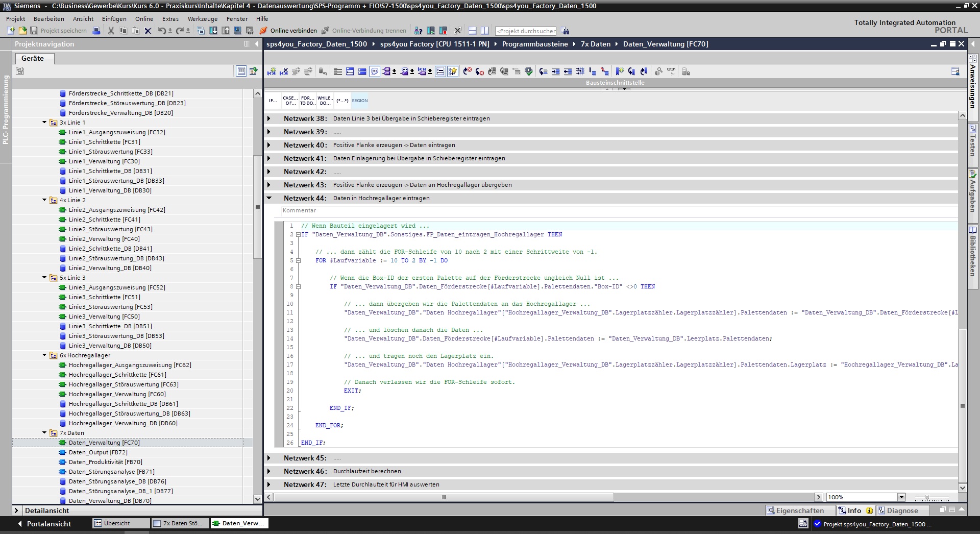Collapse the 3x Linie 1 folder
Screen dimensions: 980x535
(44, 123)
